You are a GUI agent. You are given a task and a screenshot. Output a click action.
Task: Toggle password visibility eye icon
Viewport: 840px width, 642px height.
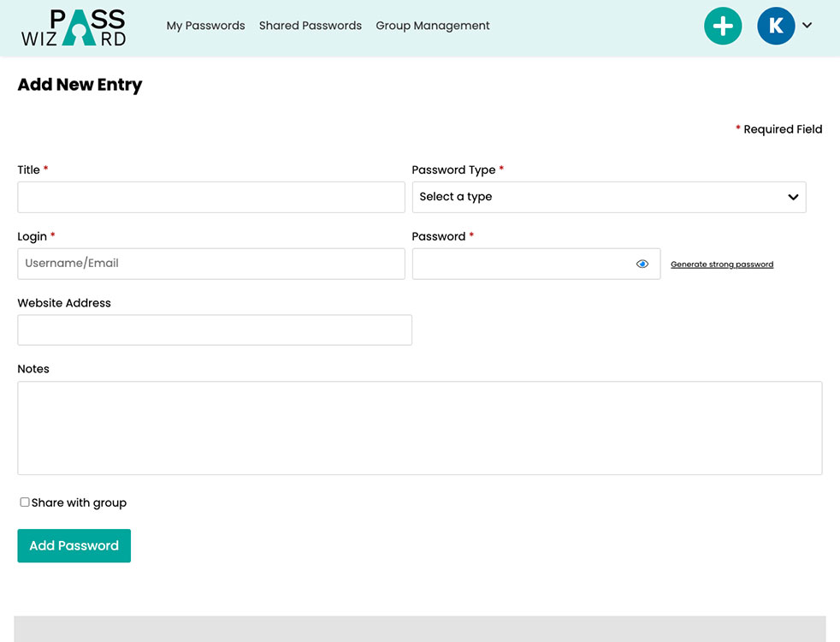[x=642, y=264]
